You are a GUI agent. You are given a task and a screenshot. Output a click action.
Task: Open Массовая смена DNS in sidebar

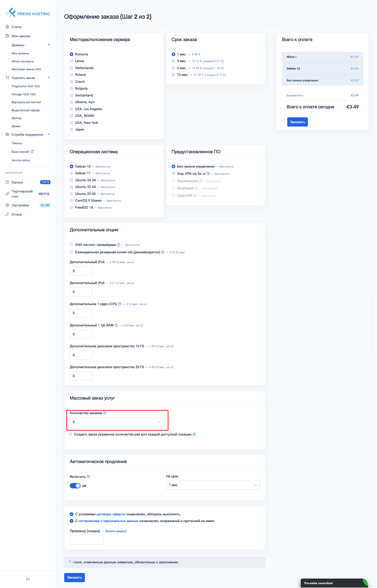pos(26,69)
